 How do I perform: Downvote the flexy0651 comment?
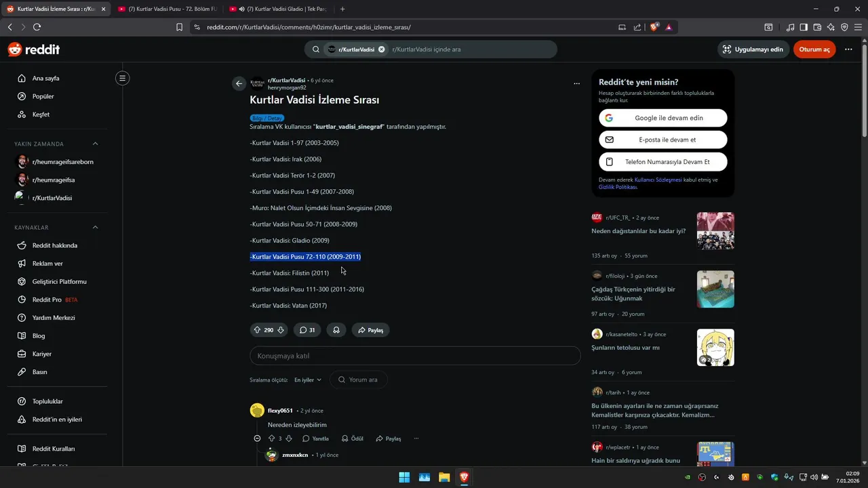tap(289, 439)
